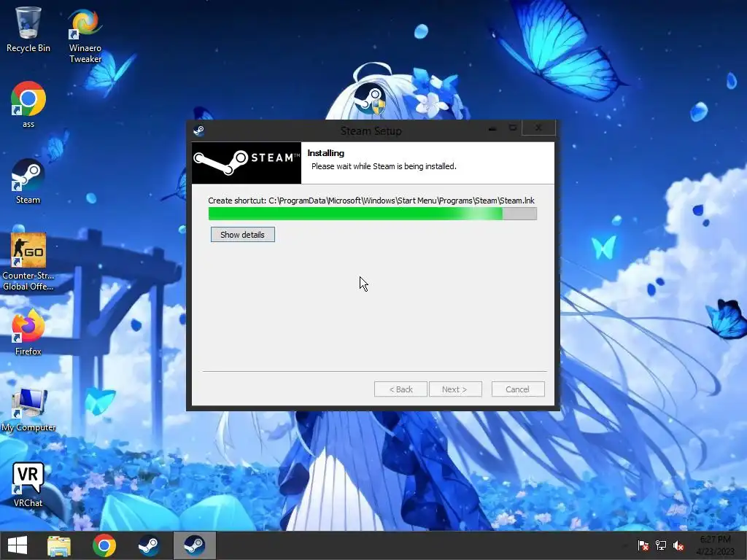The image size is (747, 560).
Task: Open the Windows Start menu
Action: [x=18, y=545]
